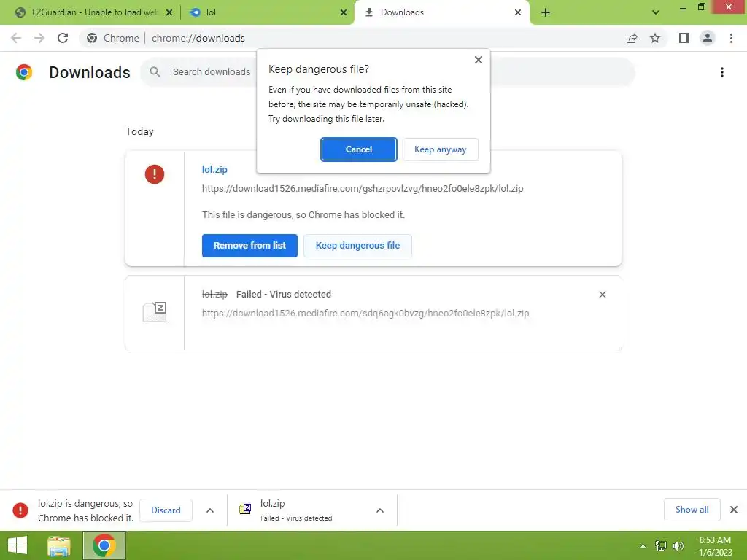The height and width of the screenshot is (560, 747).
Task: Open the Windows Start menu
Action: (18, 545)
